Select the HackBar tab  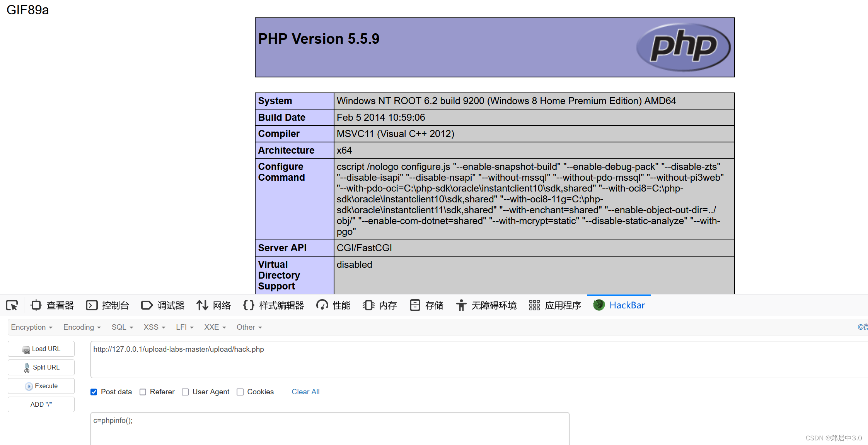pyautogui.click(x=619, y=305)
